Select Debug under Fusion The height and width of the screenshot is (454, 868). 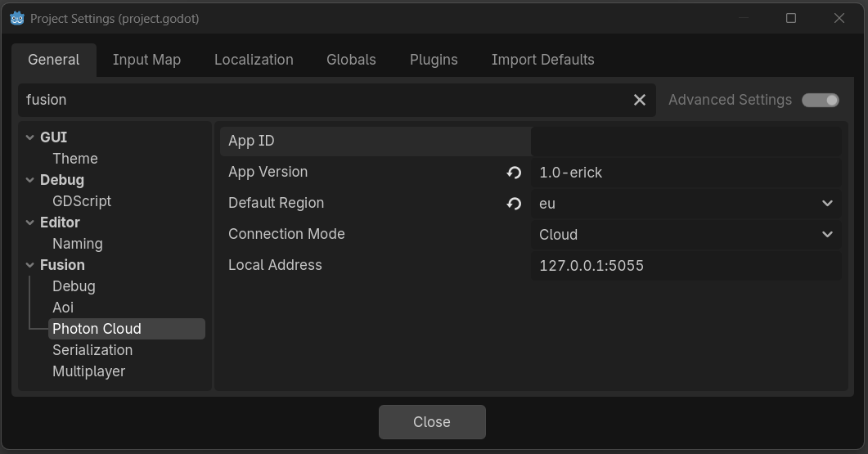tap(74, 287)
